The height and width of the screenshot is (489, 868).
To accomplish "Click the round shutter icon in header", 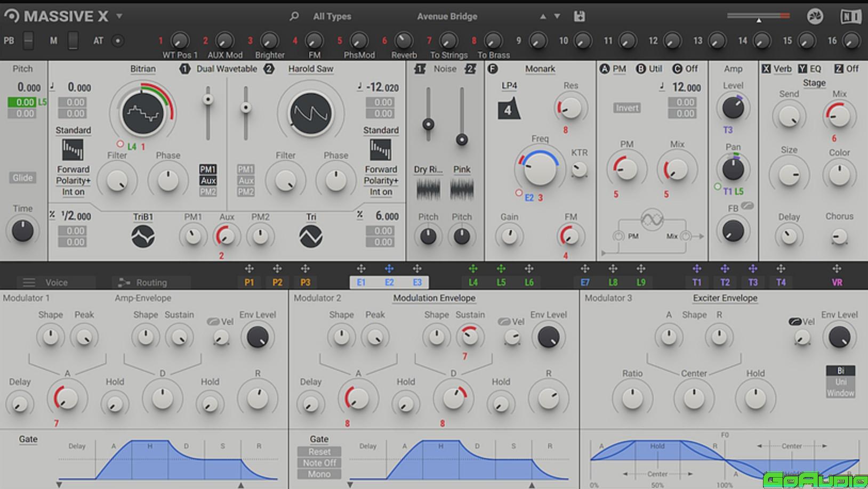I will point(815,17).
